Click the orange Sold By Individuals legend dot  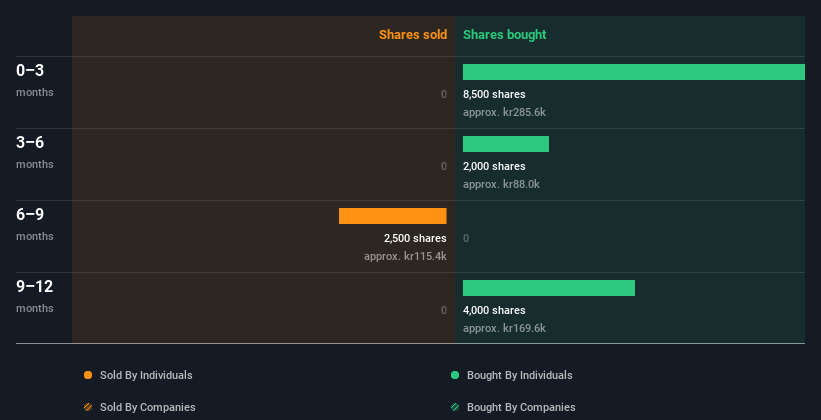(x=88, y=375)
